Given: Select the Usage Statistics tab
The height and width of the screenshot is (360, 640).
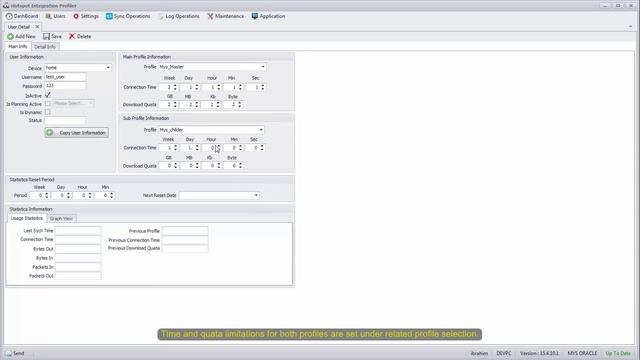Looking at the screenshot, I should (27, 218).
